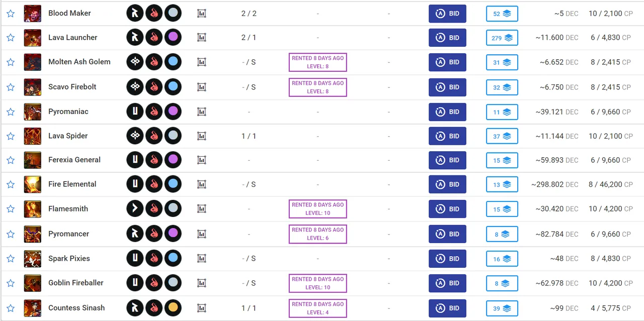The image size is (644, 321).
Task: Open the Pyromancer card thumbnail
Action: pyautogui.click(x=33, y=234)
